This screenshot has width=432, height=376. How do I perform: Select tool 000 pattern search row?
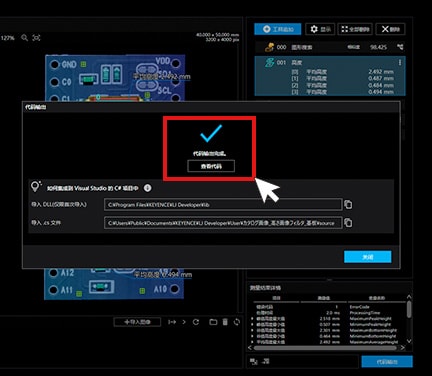pyautogui.click(x=330, y=47)
